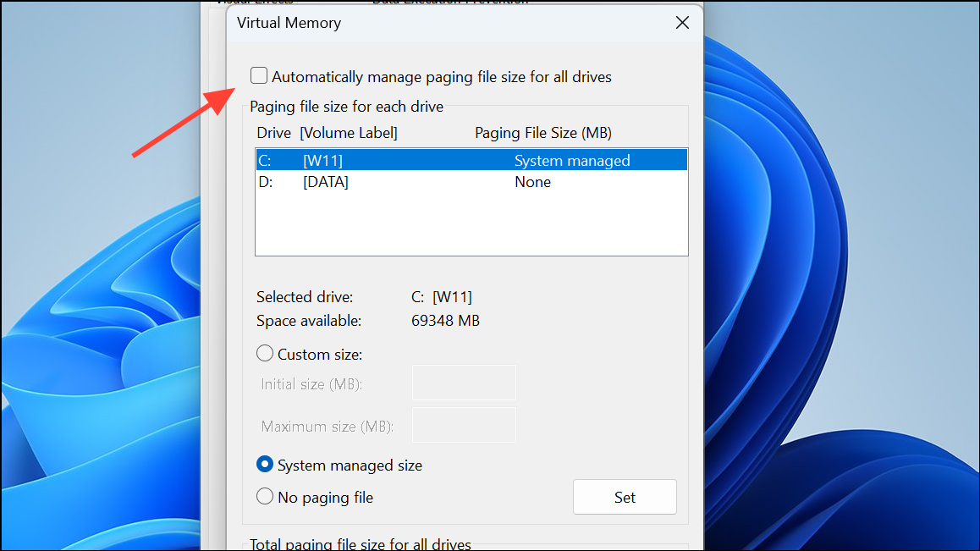Click the Initial size (MB) field
Viewport: 980px width, 551px height.
[464, 383]
